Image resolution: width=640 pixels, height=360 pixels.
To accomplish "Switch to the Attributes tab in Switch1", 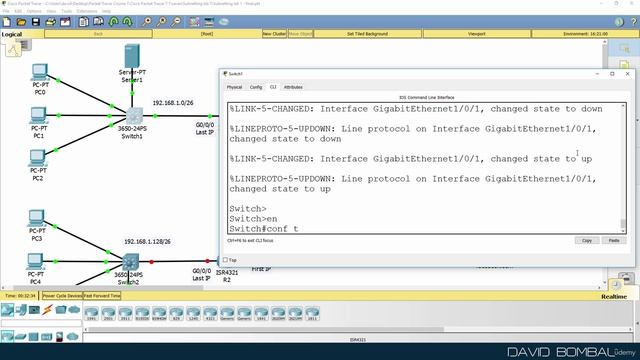I will point(293,87).
